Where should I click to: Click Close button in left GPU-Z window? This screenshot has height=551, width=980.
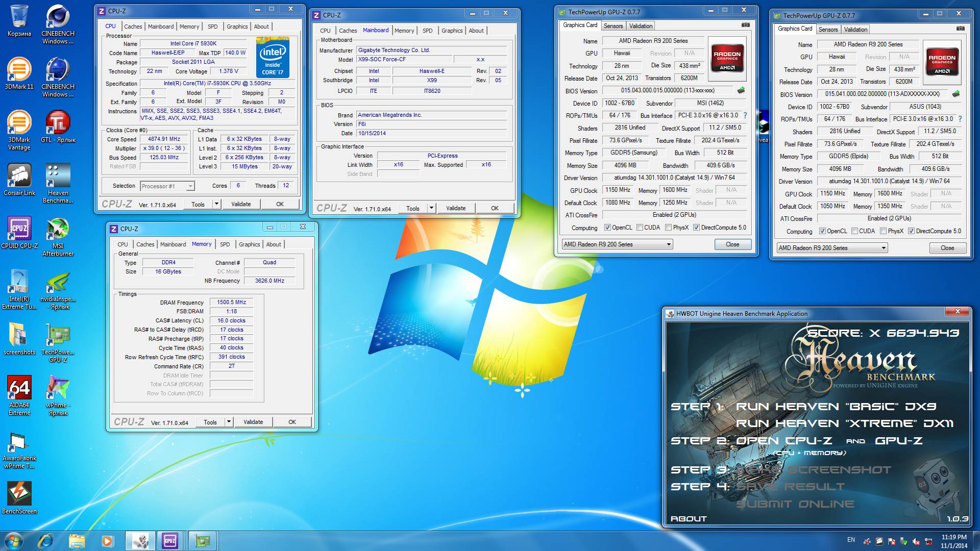[x=732, y=244]
